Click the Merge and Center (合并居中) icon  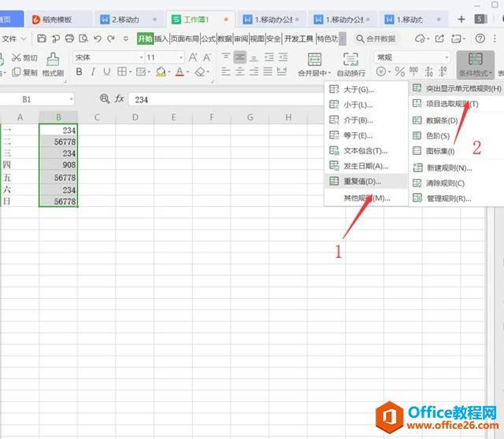coord(314,60)
